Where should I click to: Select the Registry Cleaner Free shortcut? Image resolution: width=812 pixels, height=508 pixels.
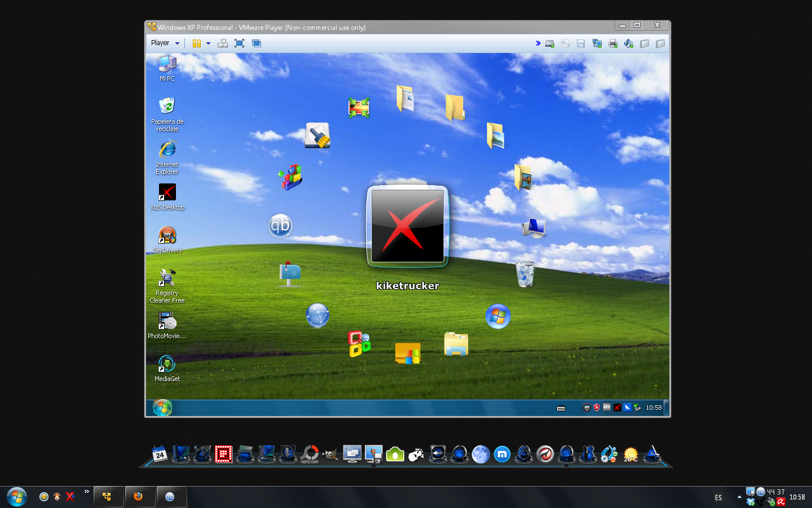click(x=167, y=286)
